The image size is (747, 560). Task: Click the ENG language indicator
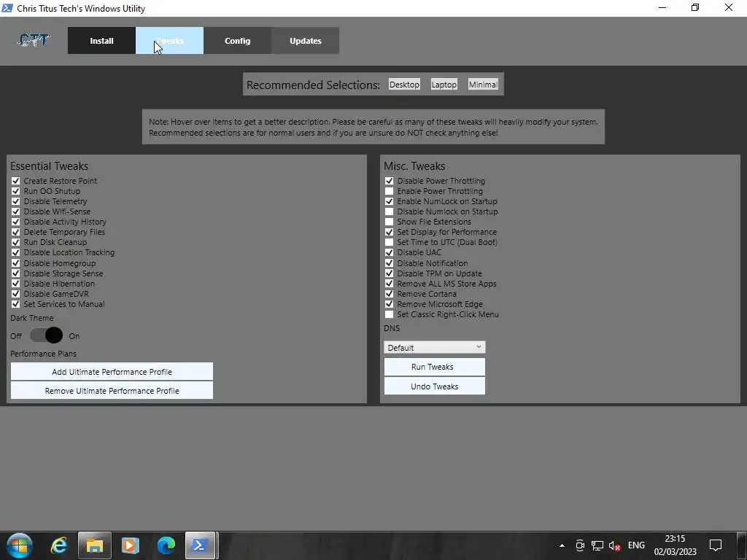[636, 545]
